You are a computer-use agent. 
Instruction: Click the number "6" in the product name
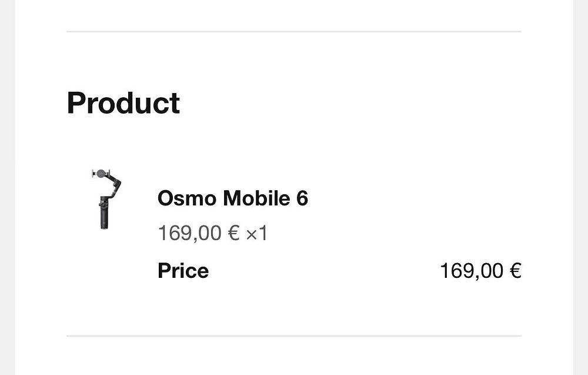click(x=302, y=199)
